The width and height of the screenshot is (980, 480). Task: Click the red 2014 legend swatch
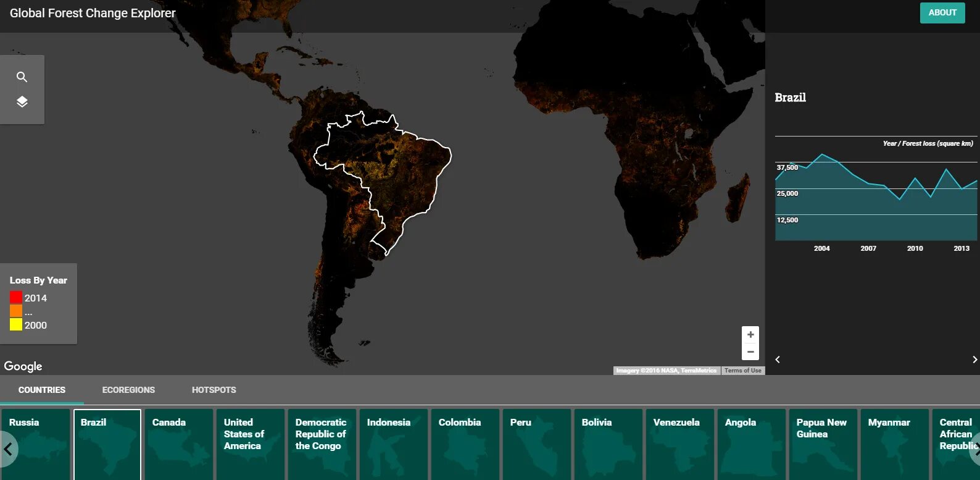pos(16,297)
